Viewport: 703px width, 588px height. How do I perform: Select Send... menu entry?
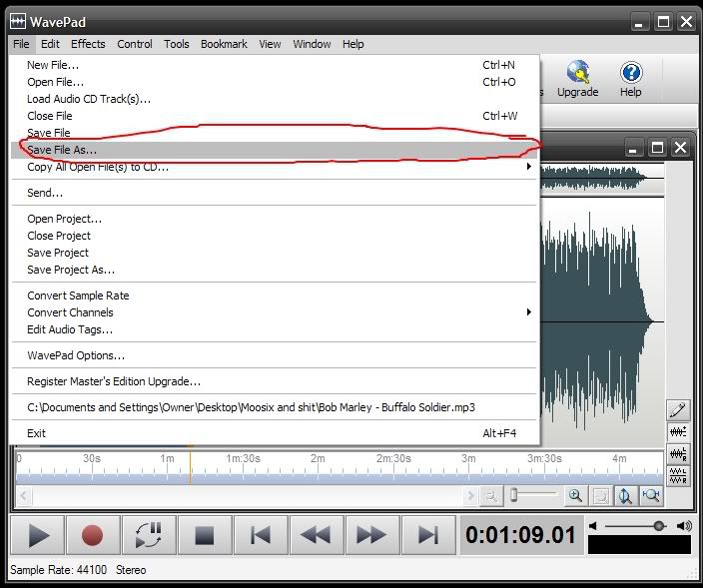tap(274, 193)
